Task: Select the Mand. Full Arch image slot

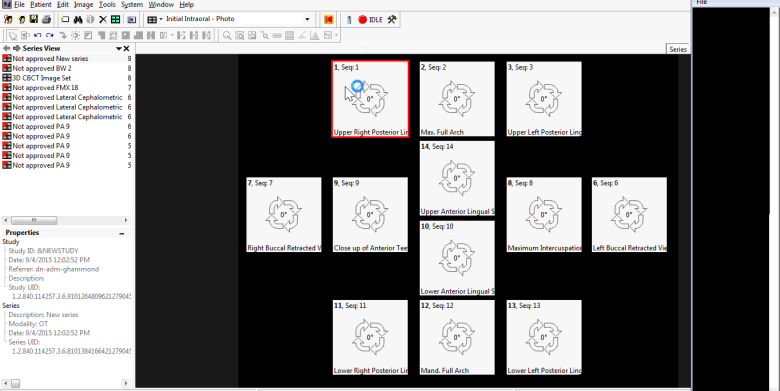Action: [x=457, y=337]
